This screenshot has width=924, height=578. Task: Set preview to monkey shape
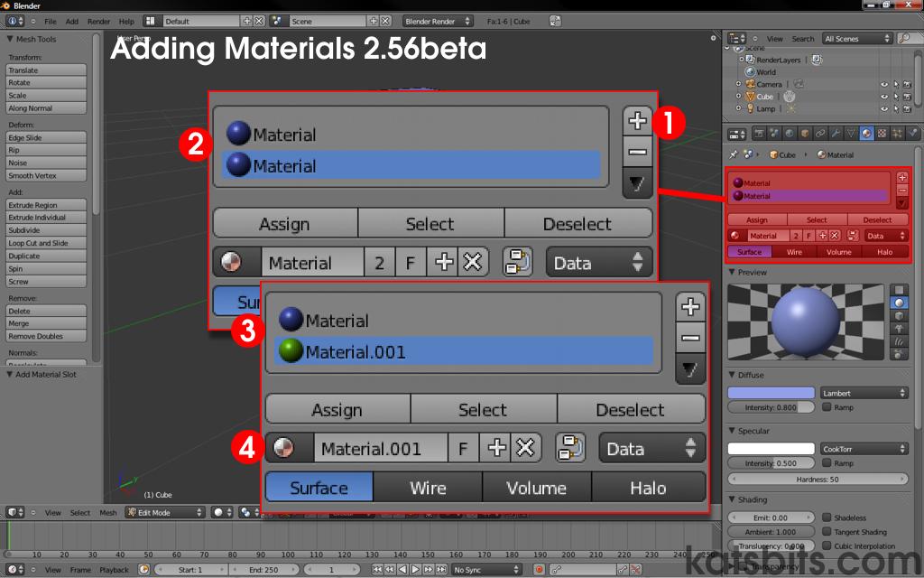[x=899, y=329]
